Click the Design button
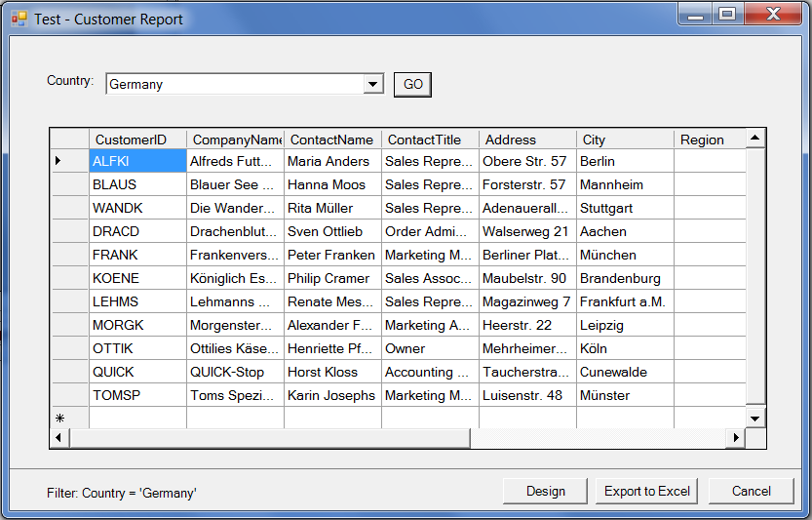Screen dimensions: 812x520 545,491
